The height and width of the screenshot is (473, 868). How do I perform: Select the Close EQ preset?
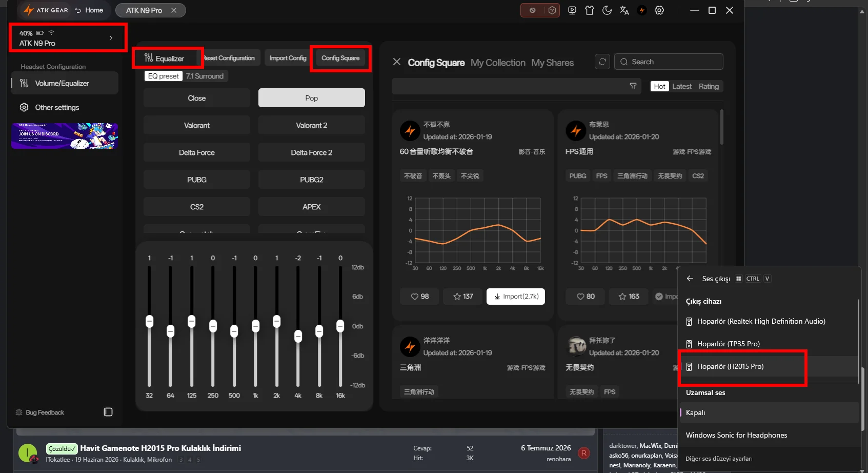click(x=197, y=98)
